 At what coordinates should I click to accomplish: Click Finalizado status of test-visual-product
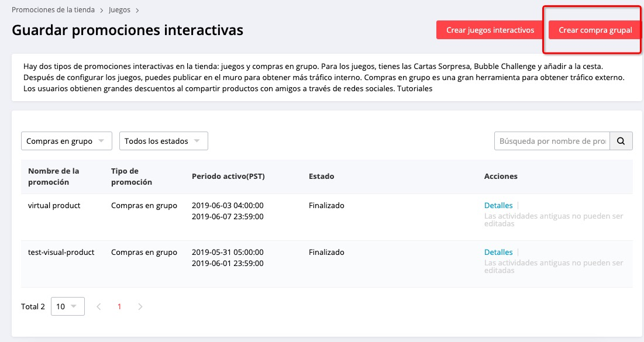pos(326,252)
